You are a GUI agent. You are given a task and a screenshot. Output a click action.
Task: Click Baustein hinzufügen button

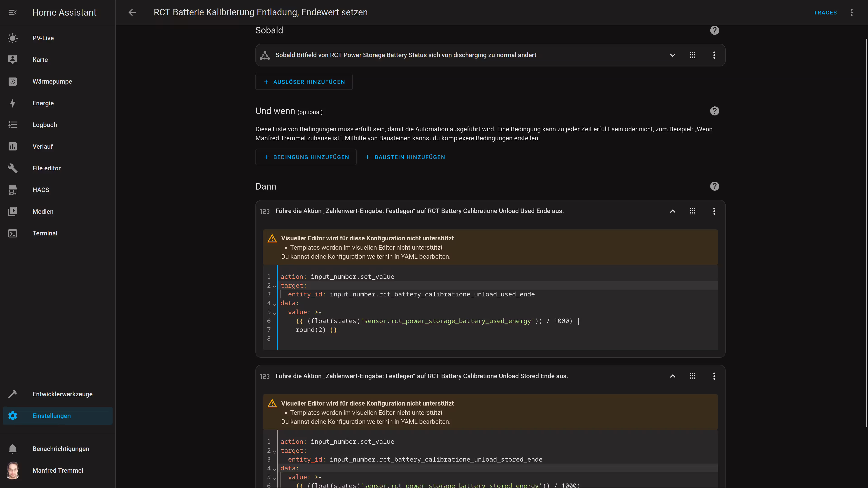[405, 157]
